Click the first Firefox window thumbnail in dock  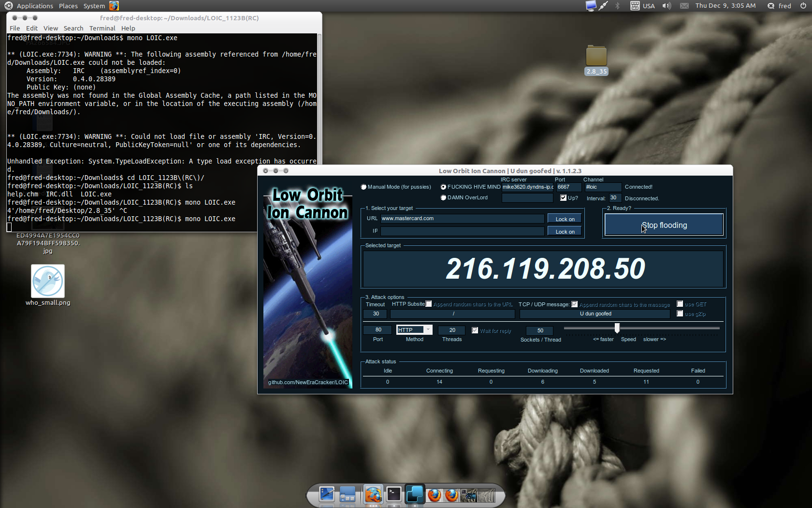tap(435, 495)
